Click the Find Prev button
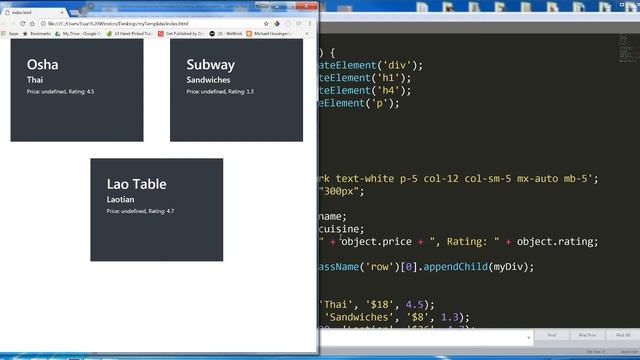This screenshot has height=360, width=640. coord(587,335)
